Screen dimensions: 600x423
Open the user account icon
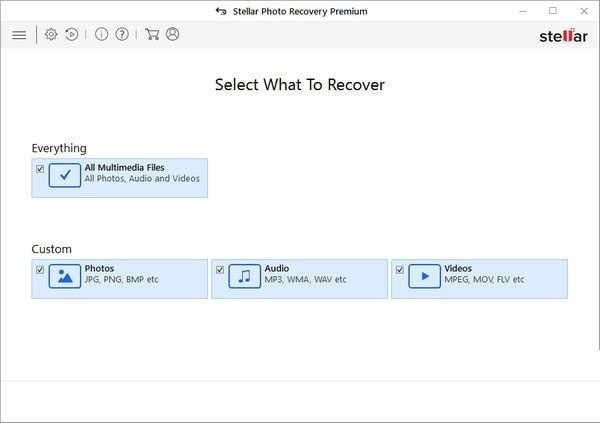pos(173,34)
